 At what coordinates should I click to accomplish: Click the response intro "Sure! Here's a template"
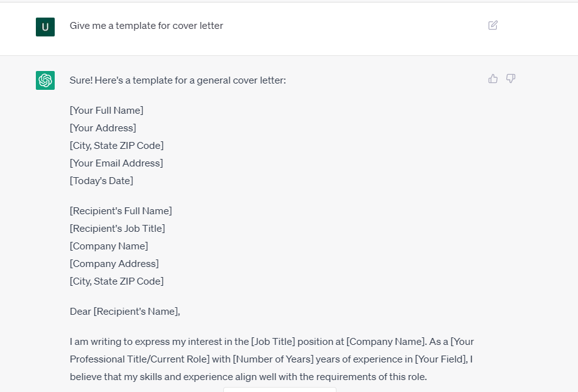(177, 80)
